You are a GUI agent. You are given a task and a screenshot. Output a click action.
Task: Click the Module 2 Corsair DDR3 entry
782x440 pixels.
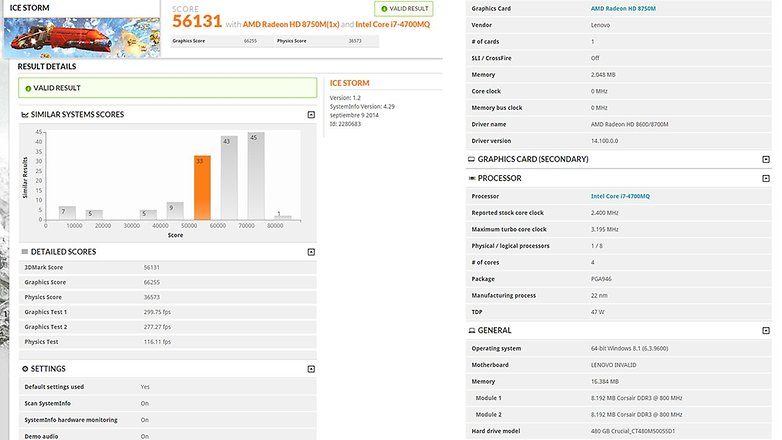pos(636,415)
